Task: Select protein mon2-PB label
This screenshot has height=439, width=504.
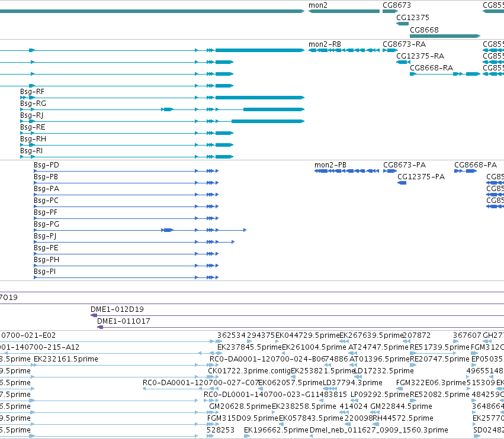Action: click(330, 165)
